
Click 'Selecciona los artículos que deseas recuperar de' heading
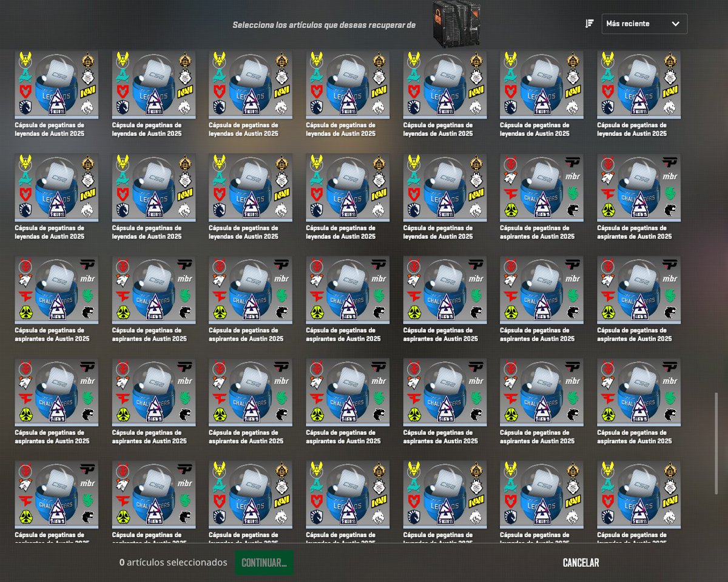[x=324, y=25]
